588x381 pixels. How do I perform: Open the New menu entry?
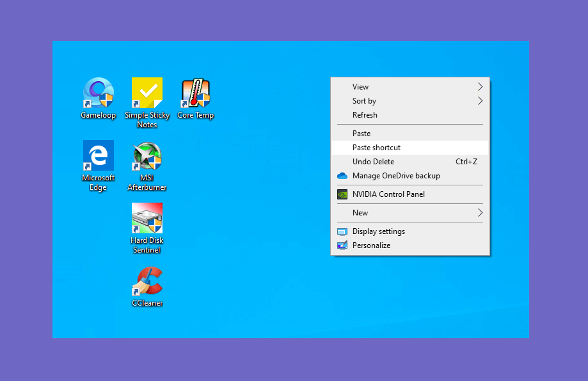tap(410, 213)
